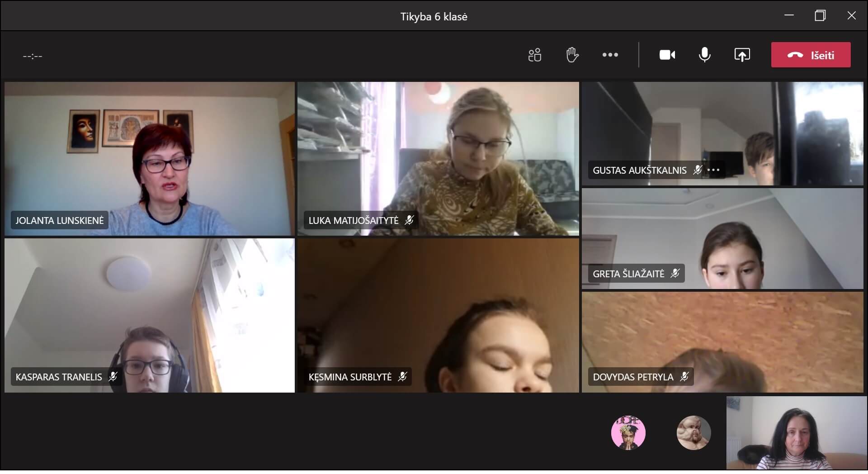Screen dimensions: 868x474
Task: Click the beige round participant avatar
Action: pyautogui.click(x=693, y=433)
